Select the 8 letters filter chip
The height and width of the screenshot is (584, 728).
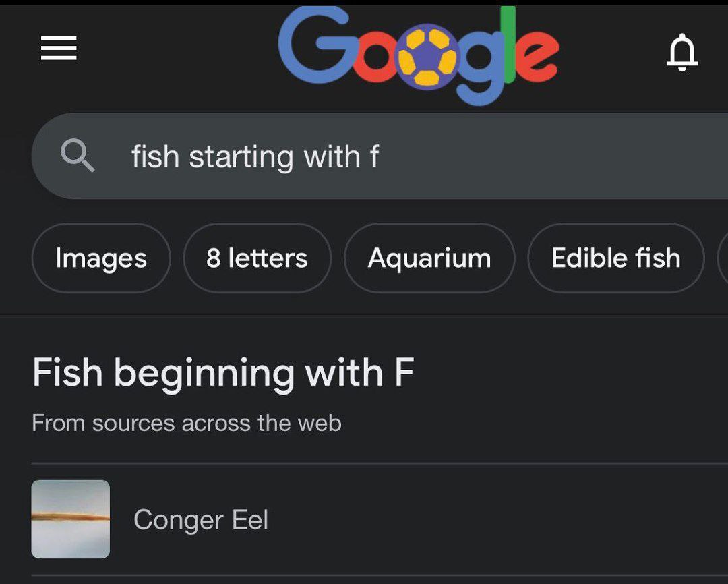[x=257, y=258]
